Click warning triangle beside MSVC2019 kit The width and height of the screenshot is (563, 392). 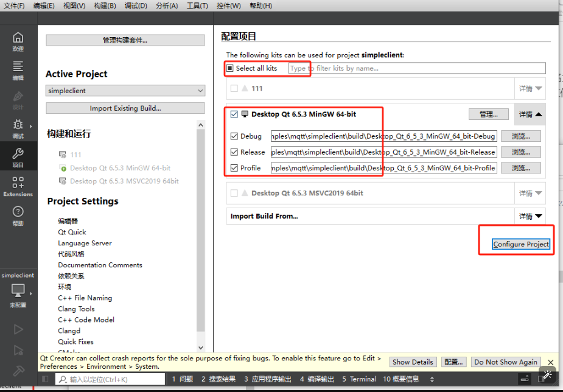pos(245,193)
